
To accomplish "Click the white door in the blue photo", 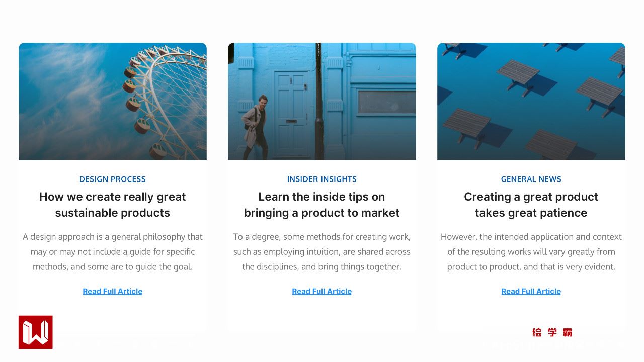I will [x=291, y=113].
